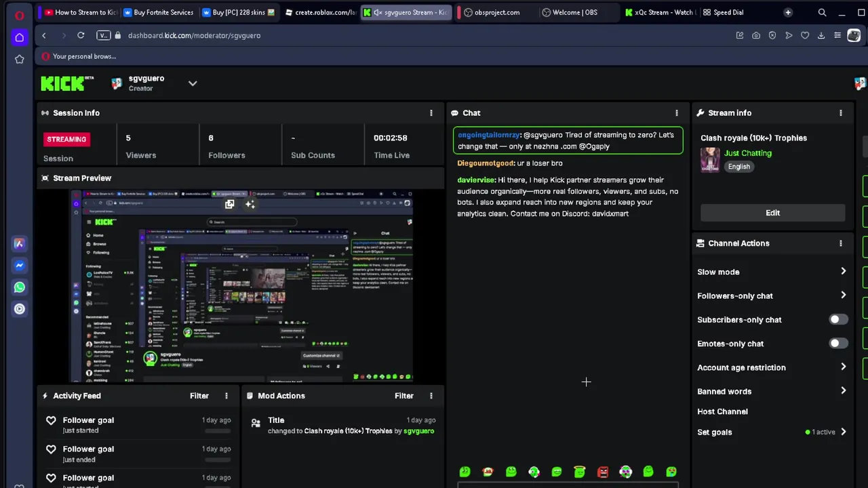This screenshot has width=868, height=488.
Task: Click the heart icon in address bar
Action: (x=805, y=35)
